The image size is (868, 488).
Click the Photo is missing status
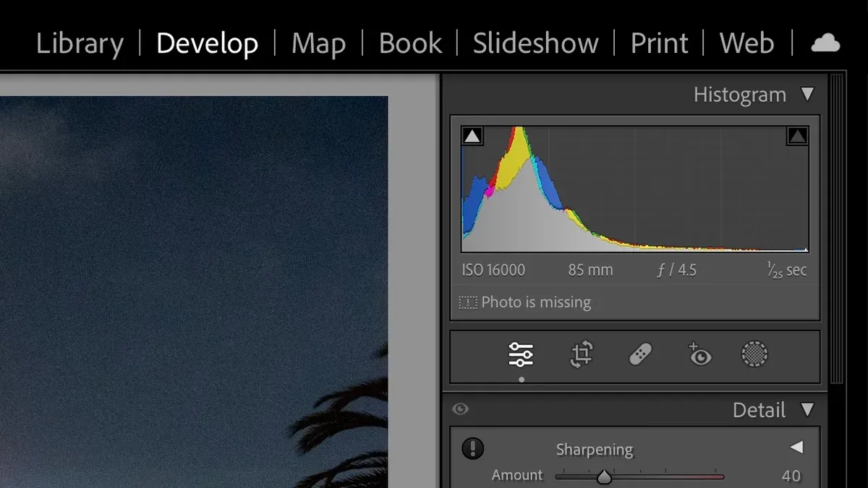(536, 302)
